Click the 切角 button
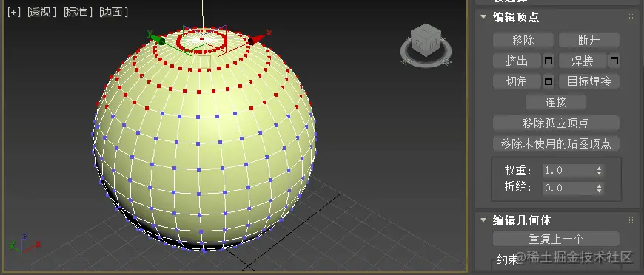 click(x=517, y=81)
